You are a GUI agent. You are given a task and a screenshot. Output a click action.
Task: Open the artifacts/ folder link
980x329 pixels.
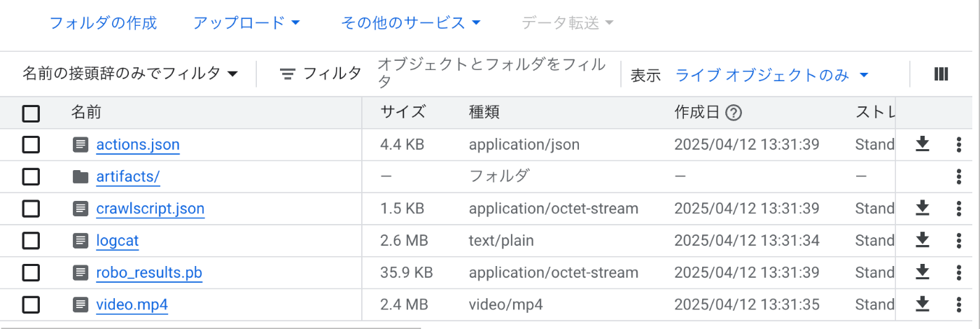click(128, 176)
